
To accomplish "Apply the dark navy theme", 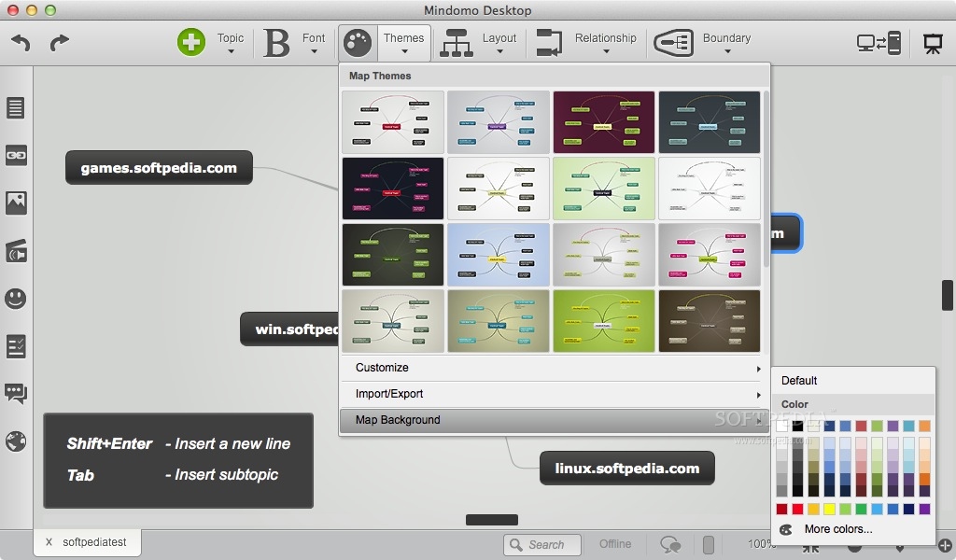I will point(393,188).
